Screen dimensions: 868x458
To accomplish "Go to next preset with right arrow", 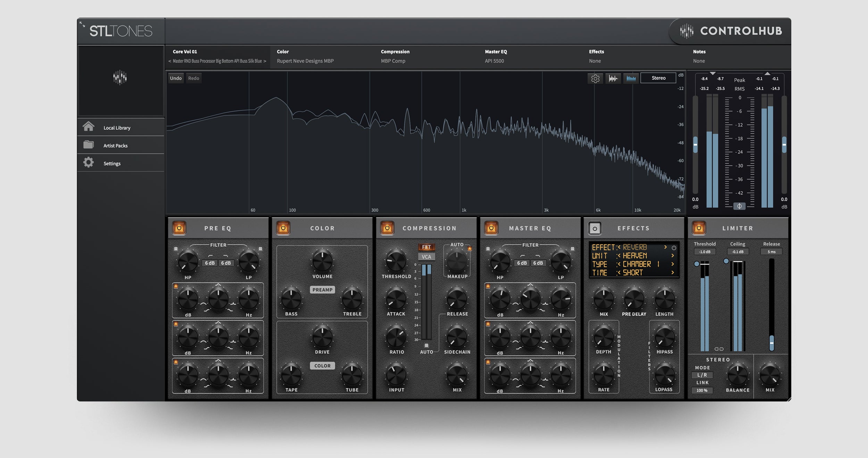I will 265,61.
